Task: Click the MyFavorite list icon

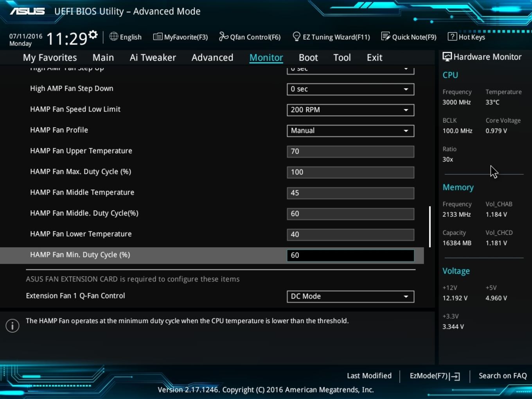Action: point(158,37)
